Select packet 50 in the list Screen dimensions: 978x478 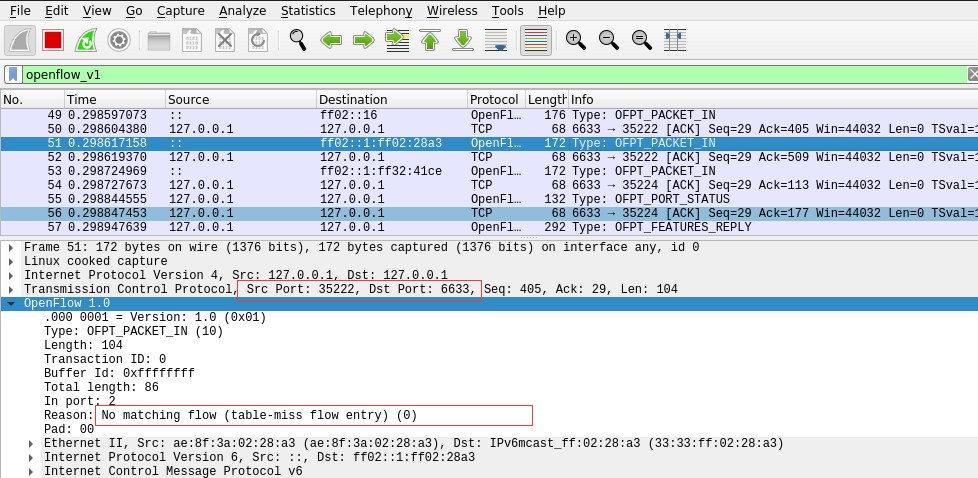tap(489, 129)
